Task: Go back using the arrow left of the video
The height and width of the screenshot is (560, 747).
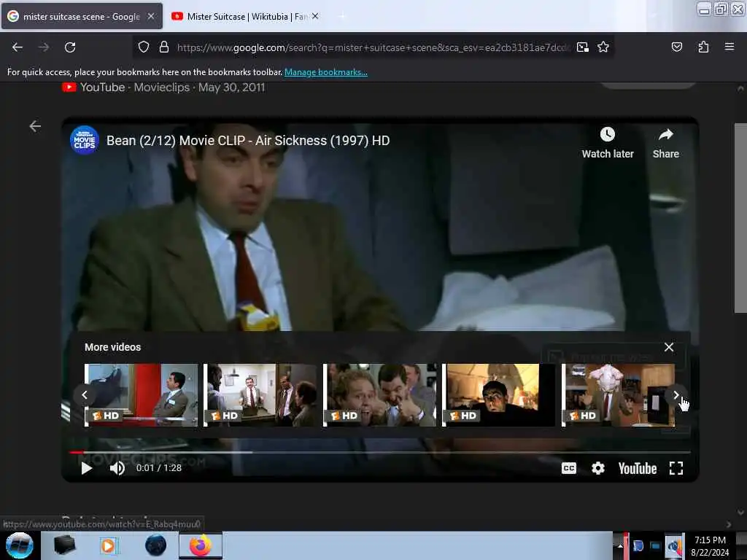Action: [x=35, y=126]
